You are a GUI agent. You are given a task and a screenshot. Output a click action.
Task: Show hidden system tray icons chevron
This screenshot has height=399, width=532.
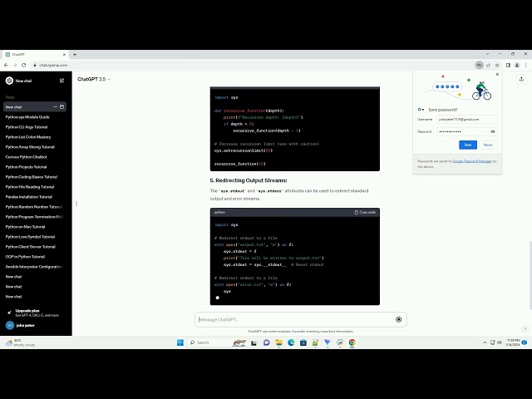point(485,342)
